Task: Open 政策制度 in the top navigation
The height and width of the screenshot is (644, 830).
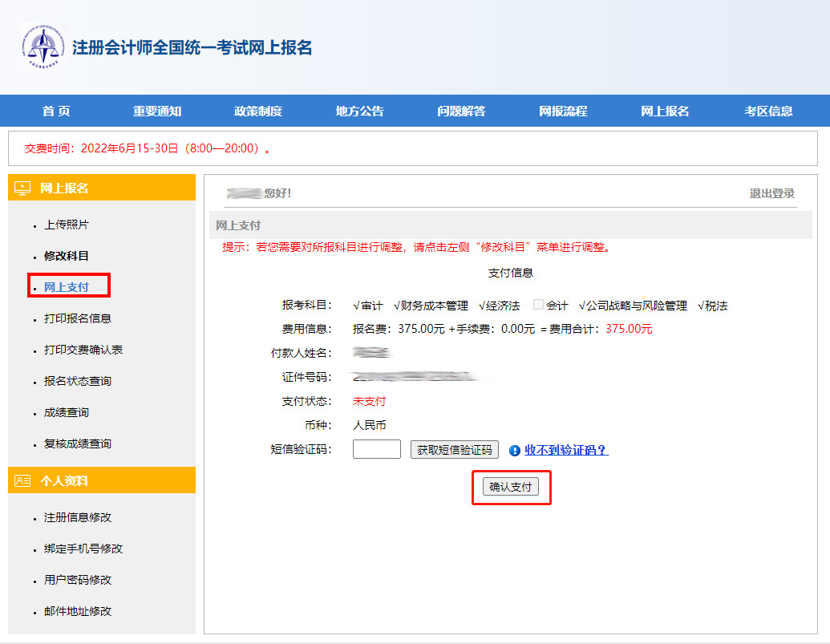Action: coord(258,111)
